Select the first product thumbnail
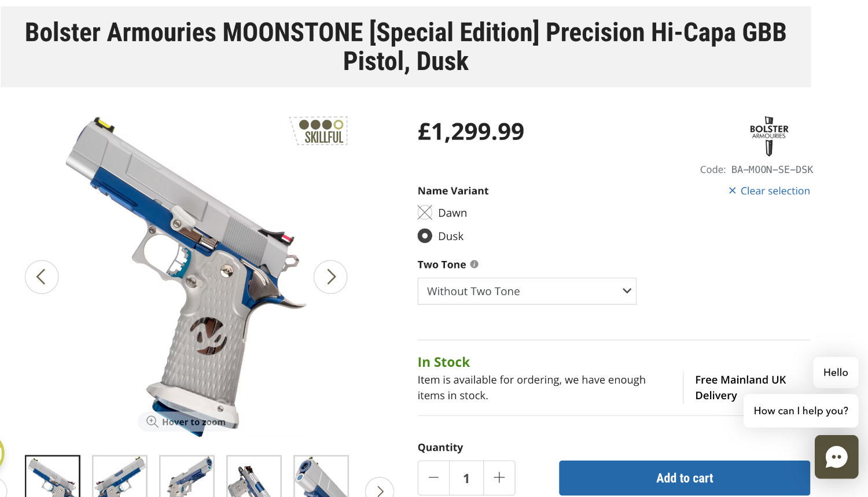The height and width of the screenshot is (497, 868). click(x=53, y=477)
